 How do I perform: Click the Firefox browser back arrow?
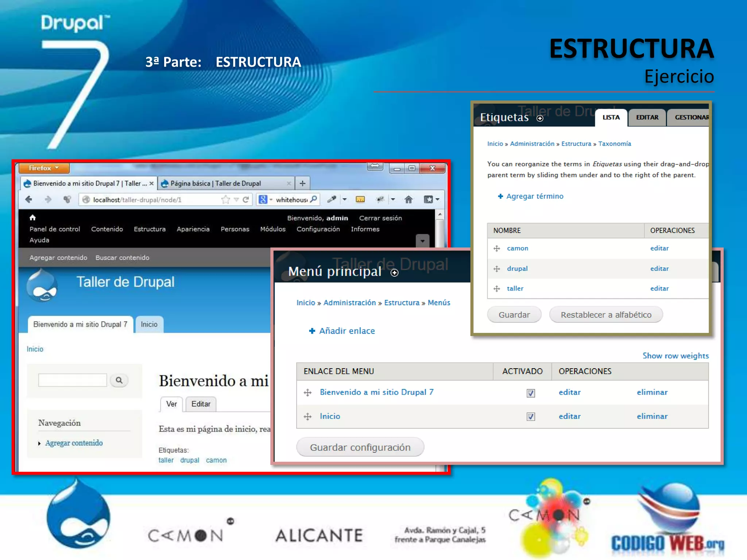(x=29, y=199)
